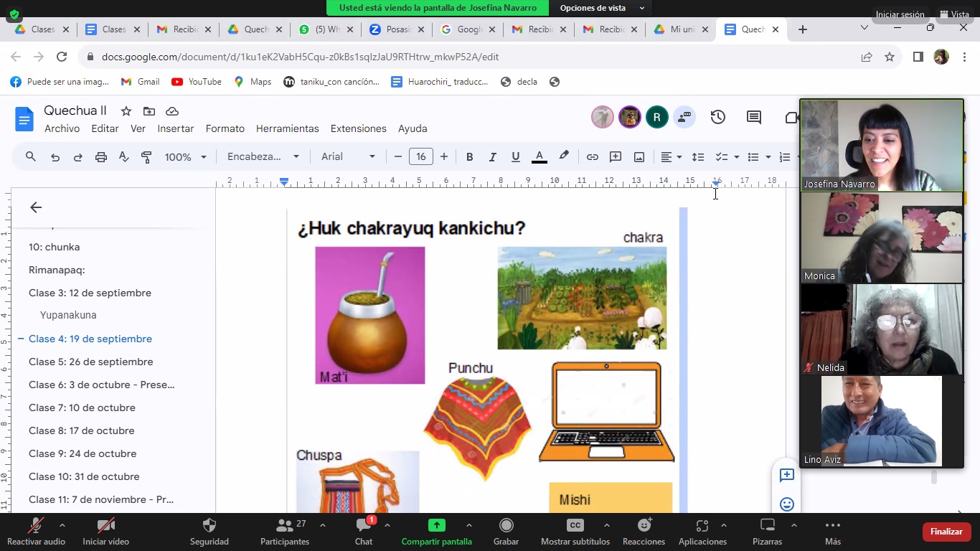Image resolution: width=980 pixels, height=551 pixels.
Task: Start video with Iniciar vídeo
Action: tap(105, 532)
